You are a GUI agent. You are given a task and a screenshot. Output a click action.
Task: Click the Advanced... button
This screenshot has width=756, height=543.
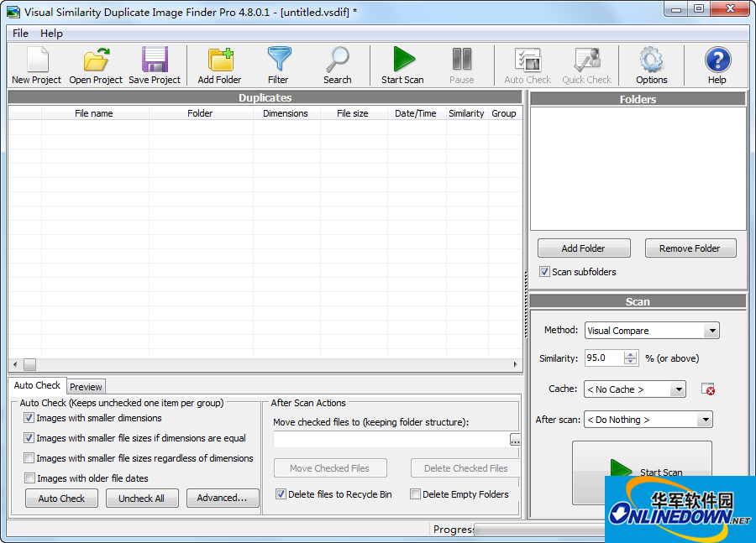222,499
